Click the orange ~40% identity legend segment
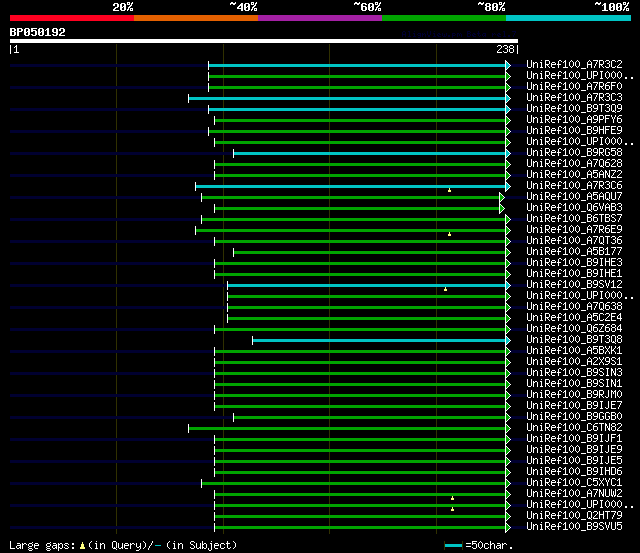 (x=196, y=18)
